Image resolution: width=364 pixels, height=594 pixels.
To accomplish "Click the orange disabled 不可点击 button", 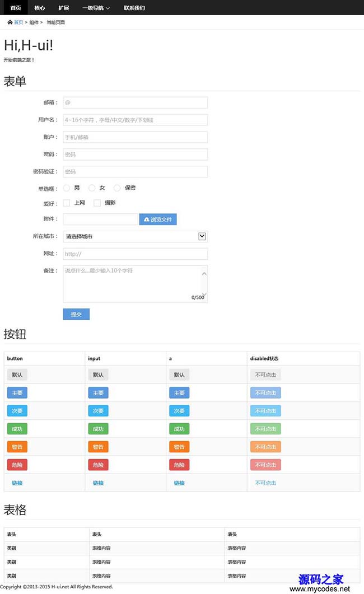I will (265, 447).
